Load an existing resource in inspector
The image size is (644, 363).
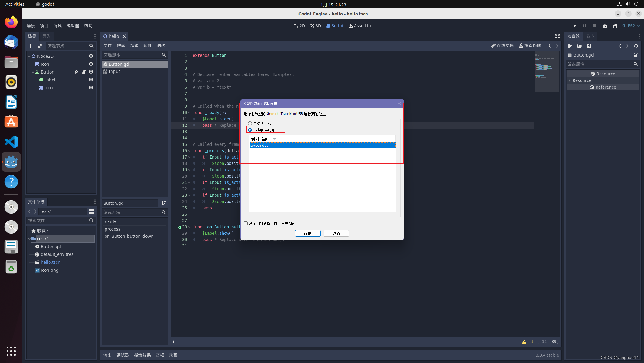point(580,46)
